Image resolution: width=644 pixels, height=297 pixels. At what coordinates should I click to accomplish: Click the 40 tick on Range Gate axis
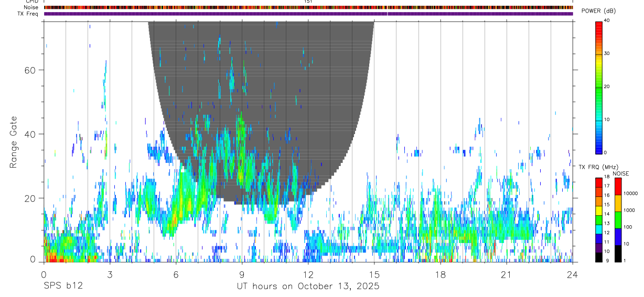pos(31,134)
